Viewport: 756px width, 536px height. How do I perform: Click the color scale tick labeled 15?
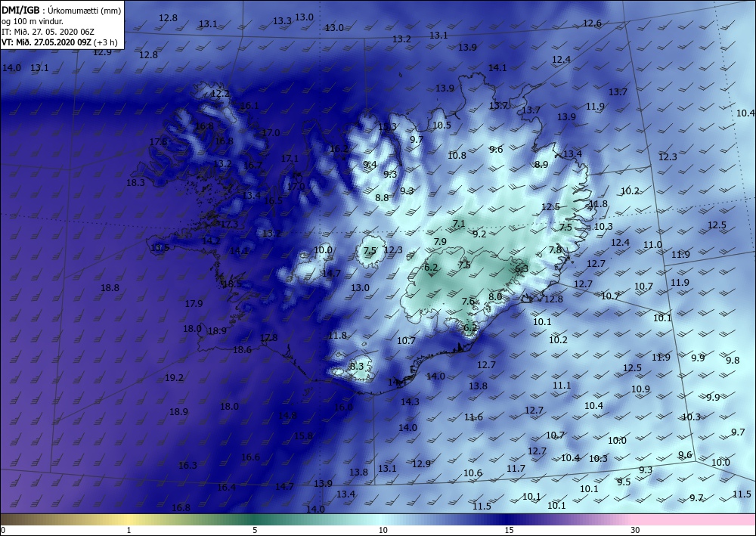509,530
